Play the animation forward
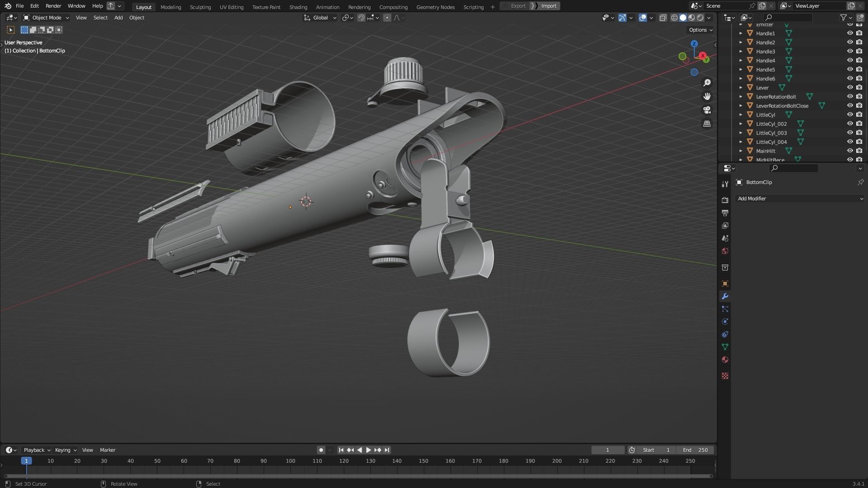Viewport: 868px width, 488px height. pos(368,450)
